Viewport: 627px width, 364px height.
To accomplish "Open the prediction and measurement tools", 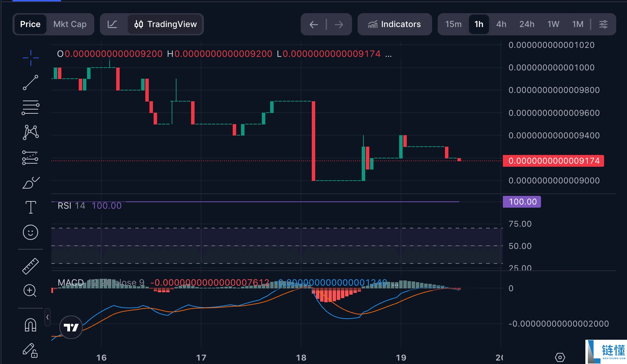I will pos(31,158).
